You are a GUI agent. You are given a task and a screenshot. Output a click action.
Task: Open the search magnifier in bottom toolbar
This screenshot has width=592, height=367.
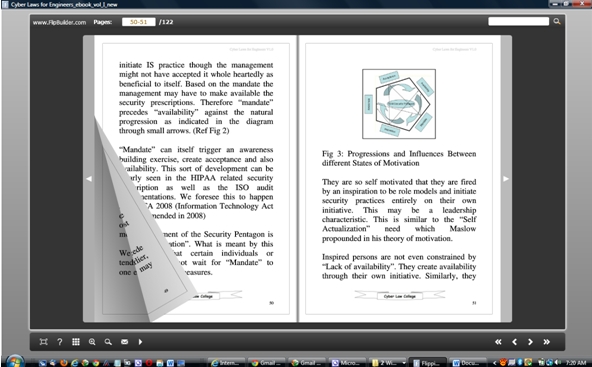108,342
